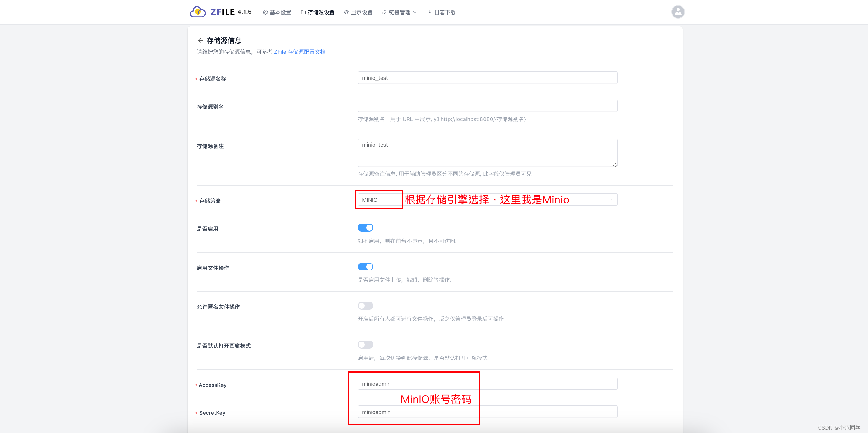868x433 pixels.
Task: Open ZFile 存储源配置文档 link
Action: coord(300,52)
